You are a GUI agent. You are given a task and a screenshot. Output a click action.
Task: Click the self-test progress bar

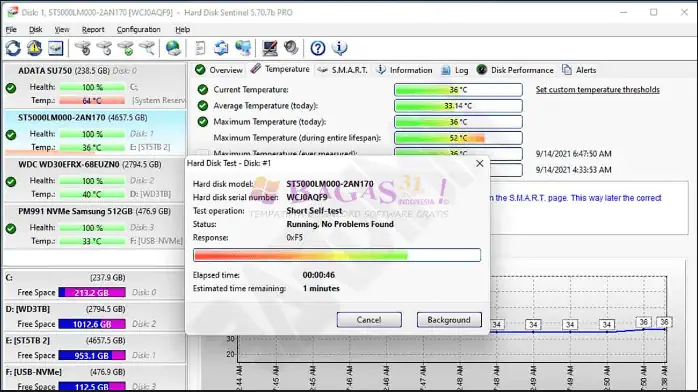click(x=337, y=255)
